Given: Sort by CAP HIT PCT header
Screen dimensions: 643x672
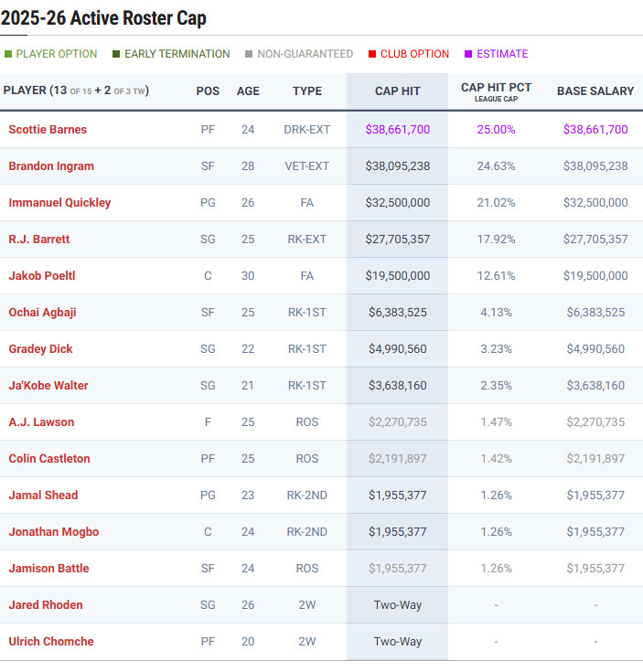Looking at the screenshot, I should coord(496,88).
